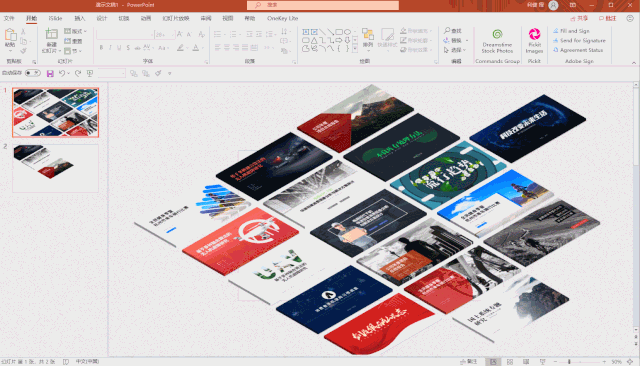Open the font size dropdown
Viewport: 640px width, 366px height.
(x=173, y=35)
